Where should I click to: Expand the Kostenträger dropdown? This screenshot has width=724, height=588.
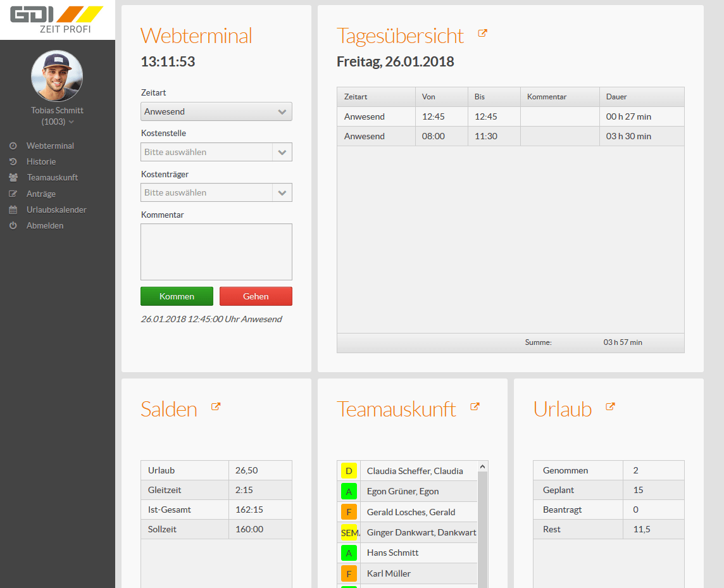pyautogui.click(x=282, y=192)
